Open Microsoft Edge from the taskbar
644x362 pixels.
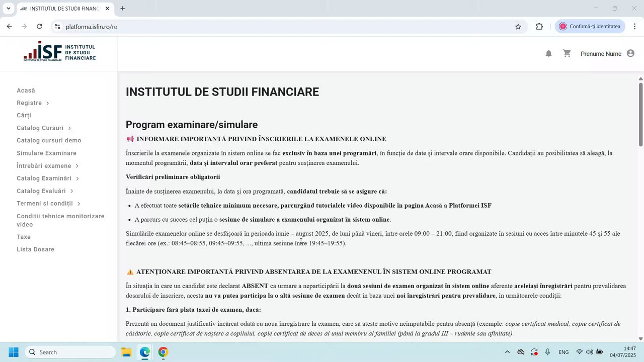coord(145,352)
